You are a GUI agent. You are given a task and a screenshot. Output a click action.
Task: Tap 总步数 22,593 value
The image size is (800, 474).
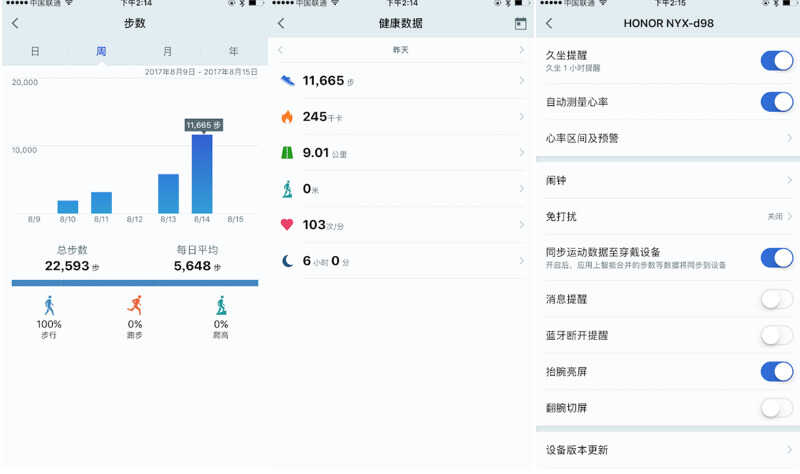pyautogui.click(x=72, y=266)
